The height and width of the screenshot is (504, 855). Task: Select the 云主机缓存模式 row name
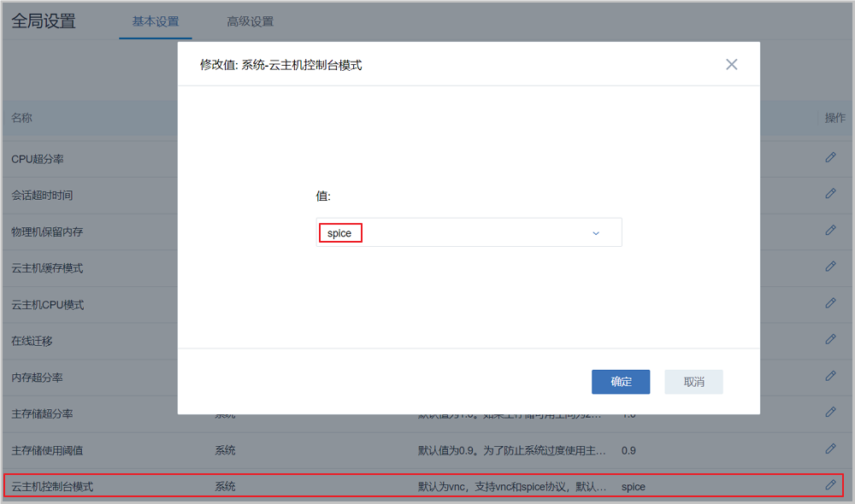coord(47,268)
